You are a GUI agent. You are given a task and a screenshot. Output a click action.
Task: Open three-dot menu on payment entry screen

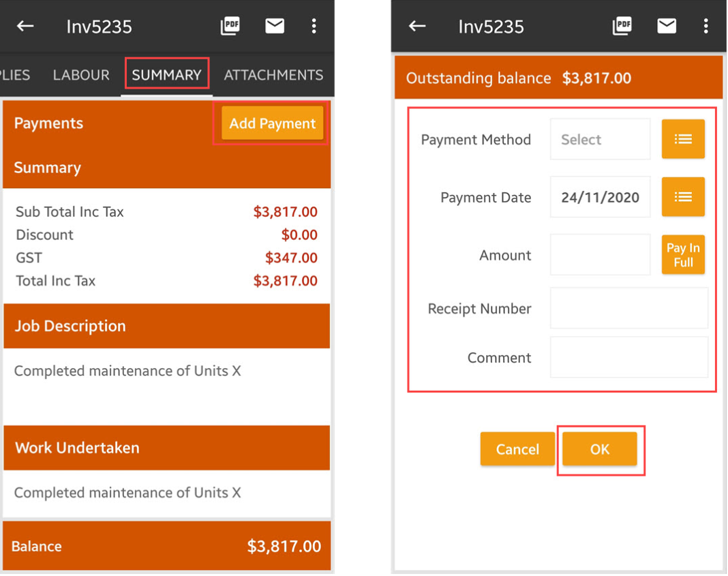(x=706, y=27)
